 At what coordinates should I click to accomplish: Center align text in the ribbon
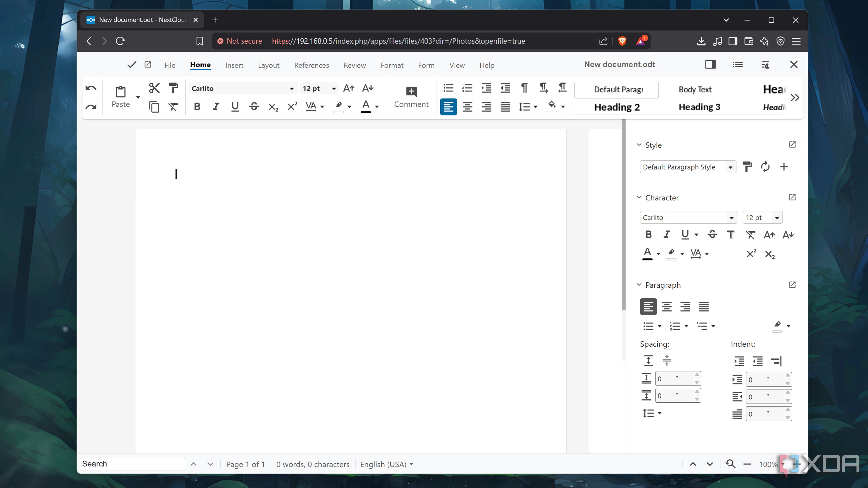tap(467, 107)
